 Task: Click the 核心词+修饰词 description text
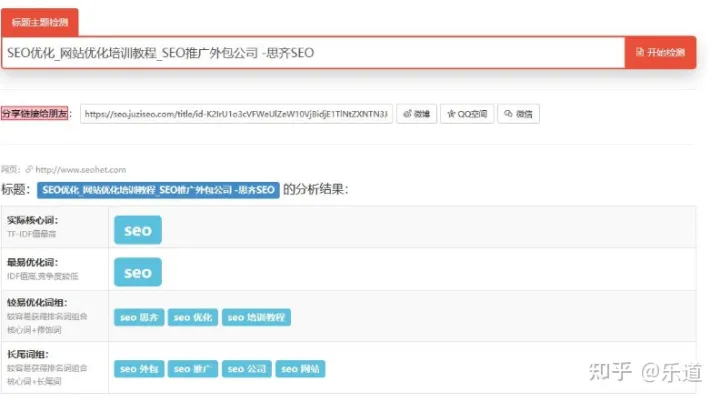[x=34, y=330]
